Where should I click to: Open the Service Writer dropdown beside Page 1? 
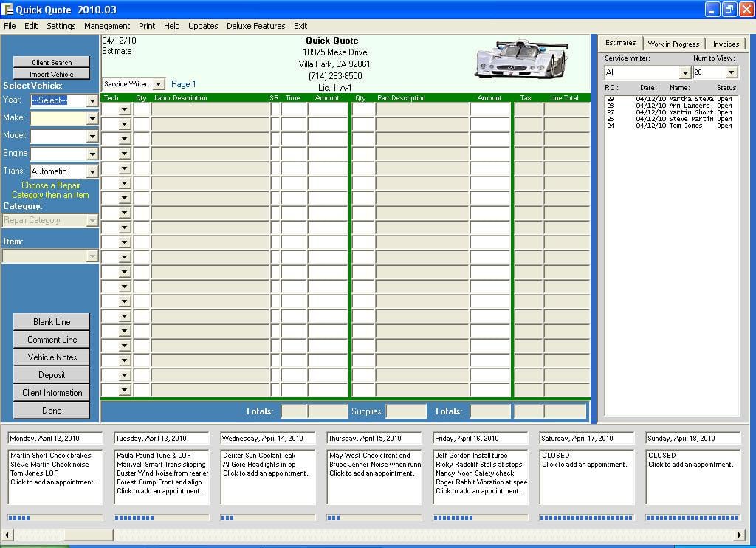point(159,84)
